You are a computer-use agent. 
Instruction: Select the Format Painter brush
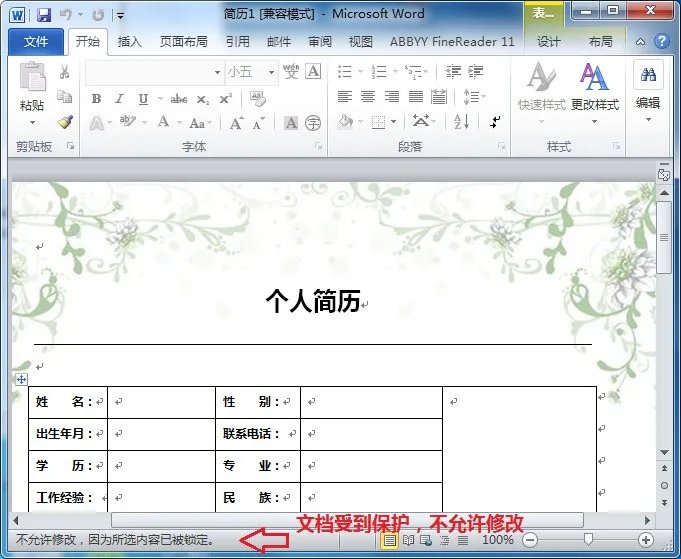(65, 122)
